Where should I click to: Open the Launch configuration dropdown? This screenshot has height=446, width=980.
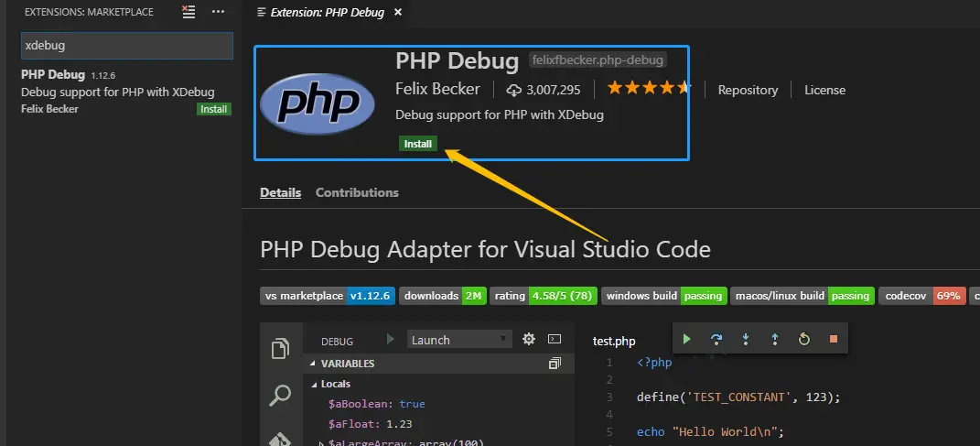tap(459, 340)
